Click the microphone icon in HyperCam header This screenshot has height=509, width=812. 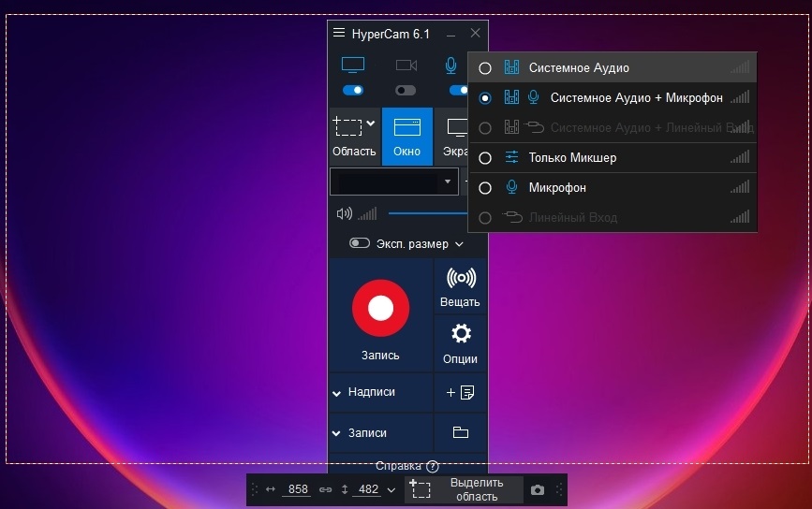coord(451,65)
